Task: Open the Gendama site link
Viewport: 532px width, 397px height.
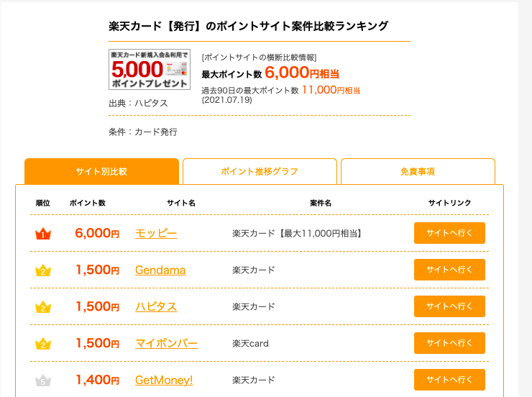Action: (x=160, y=270)
